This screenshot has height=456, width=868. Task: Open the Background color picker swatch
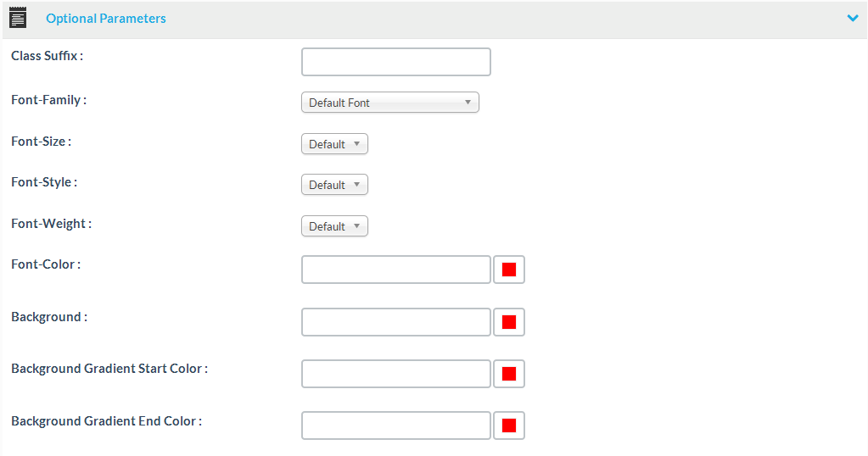coord(509,322)
